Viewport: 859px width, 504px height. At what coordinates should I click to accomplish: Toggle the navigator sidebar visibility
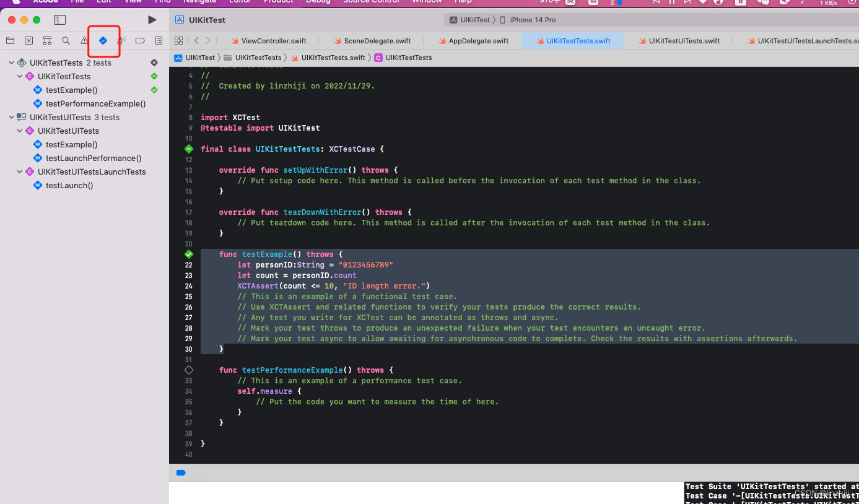pyautogui.click(x=59, y=19)
